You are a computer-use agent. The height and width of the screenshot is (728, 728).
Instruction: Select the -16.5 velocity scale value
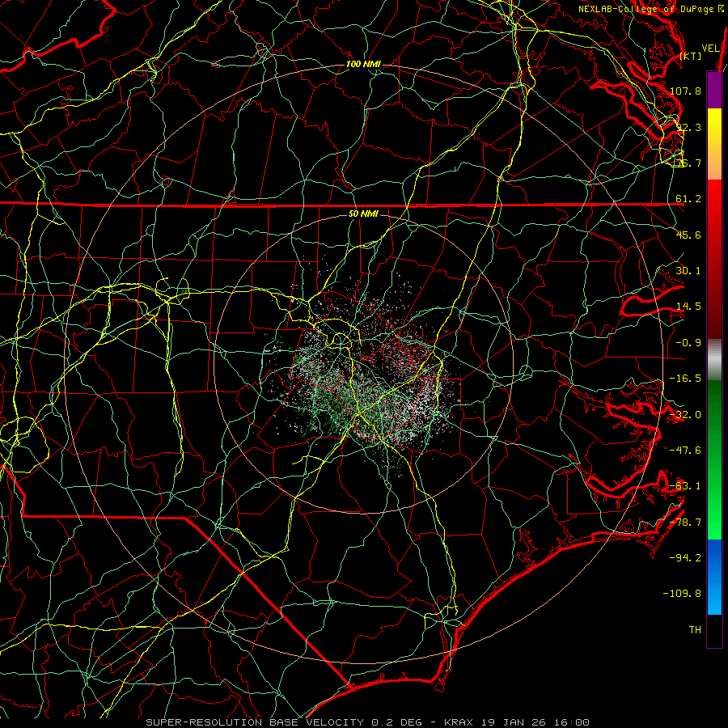point(685,379)
